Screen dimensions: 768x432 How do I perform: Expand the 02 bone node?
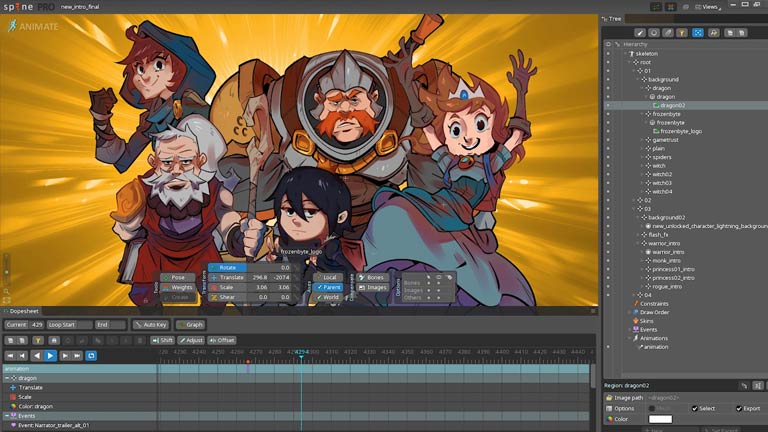[x=634, y=200]
